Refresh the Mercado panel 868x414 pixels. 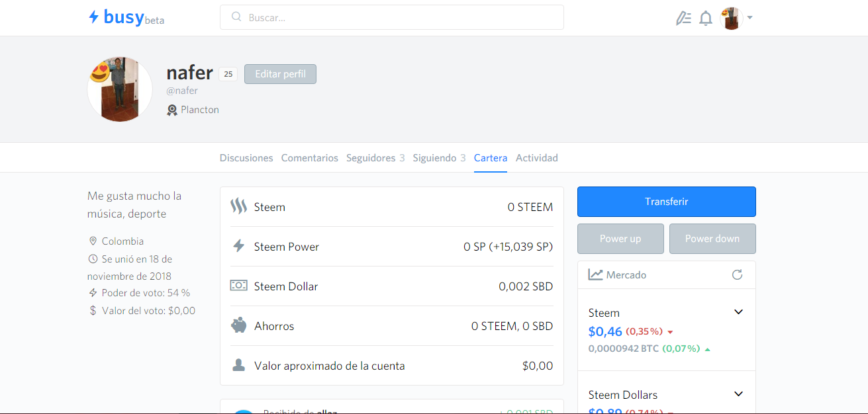click(737, 274)
